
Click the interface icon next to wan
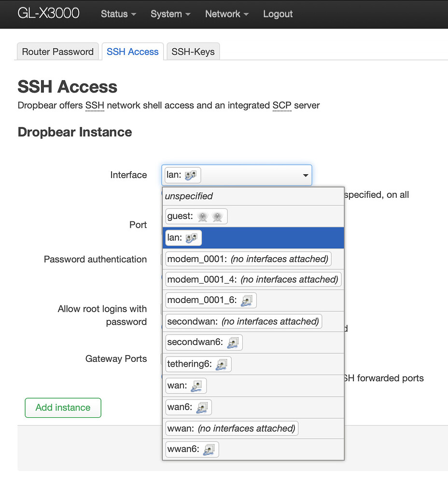click(x=197, y=385)
